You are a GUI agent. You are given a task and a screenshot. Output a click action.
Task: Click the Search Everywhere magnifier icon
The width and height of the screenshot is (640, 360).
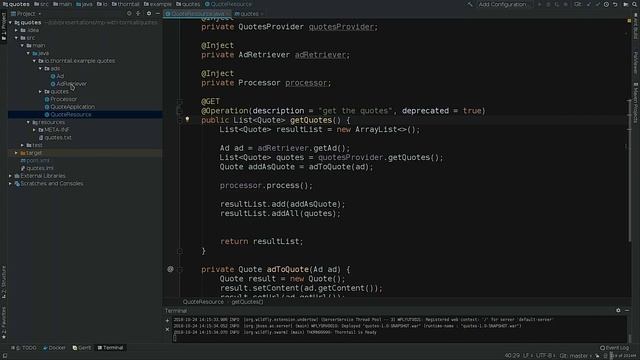click(635, 4)
